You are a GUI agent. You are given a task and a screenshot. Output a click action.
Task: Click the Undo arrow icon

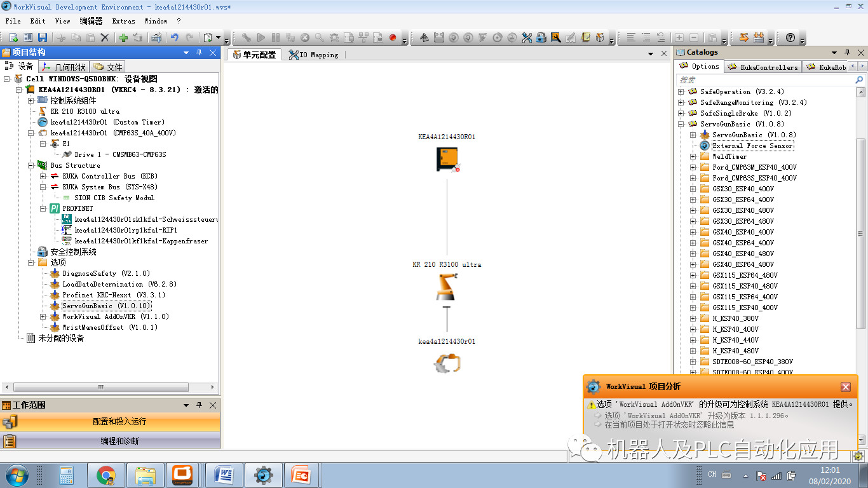(x=174, y=37)
